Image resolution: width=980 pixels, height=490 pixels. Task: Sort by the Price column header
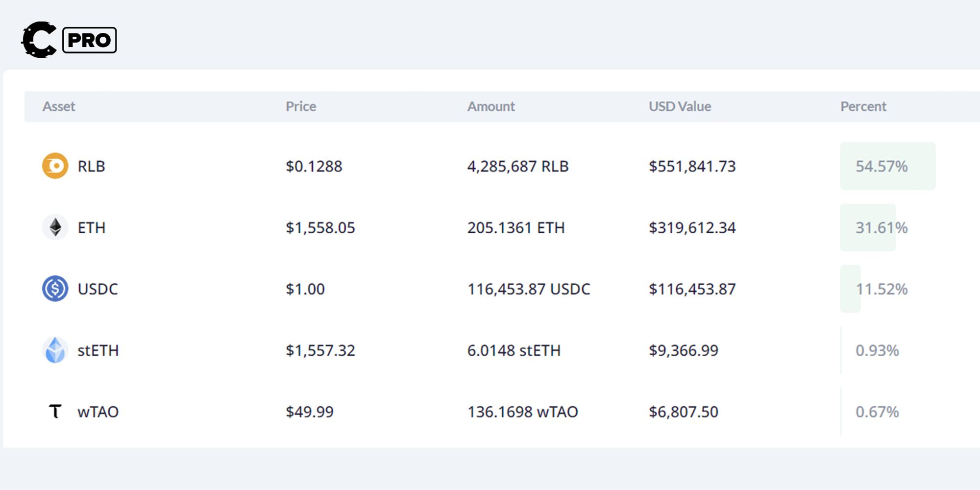(x=301, y=106)
